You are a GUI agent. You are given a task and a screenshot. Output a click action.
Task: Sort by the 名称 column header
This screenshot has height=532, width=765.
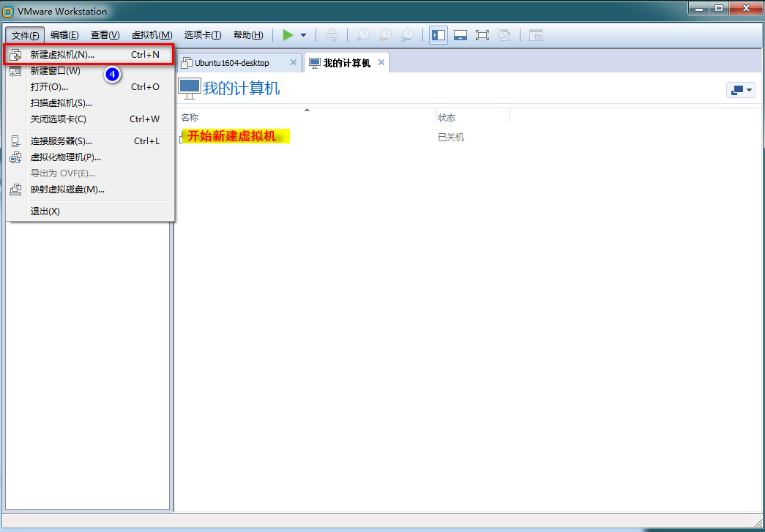[x=307, y=118]
